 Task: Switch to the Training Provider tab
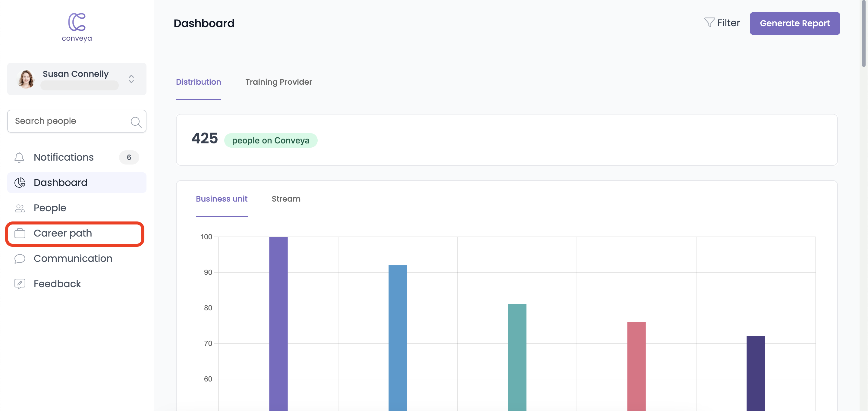click(279, 82)
